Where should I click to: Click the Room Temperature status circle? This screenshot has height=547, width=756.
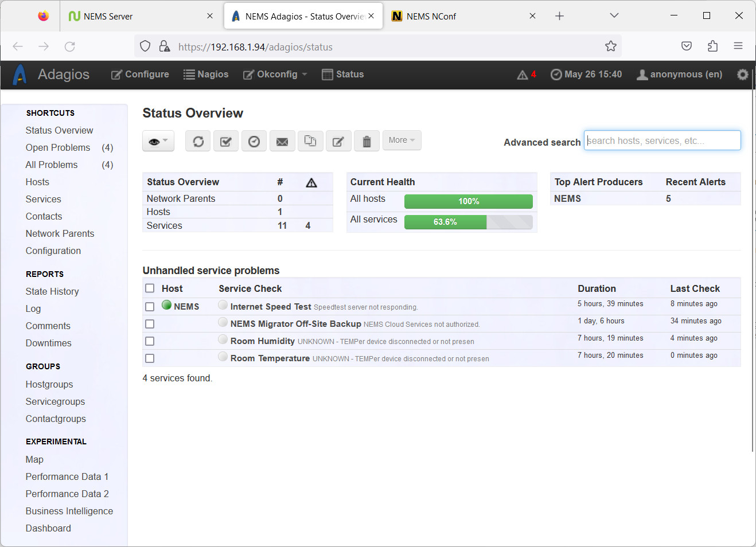coord(223,357)
